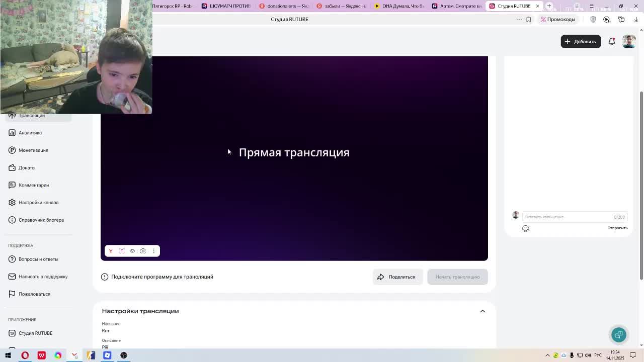Open the browser three-dot page menu
This screenshot has height=362, width=644.
pyautogui.click(x=519, y=19)
